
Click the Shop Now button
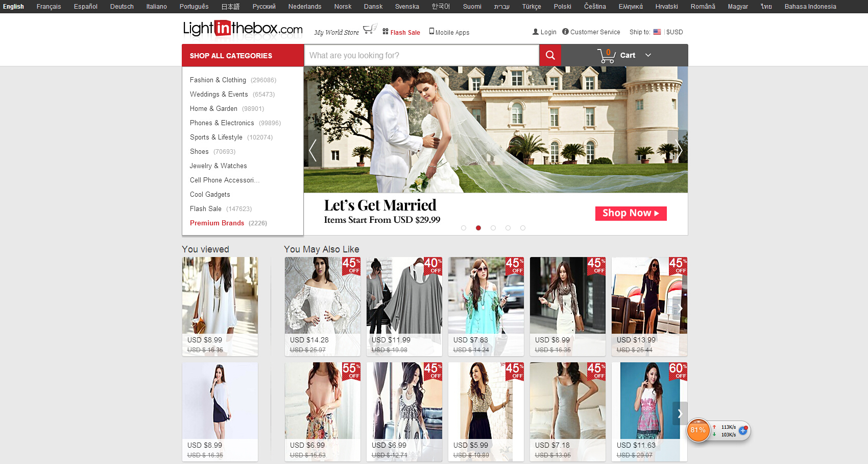(x=631, y=213)
